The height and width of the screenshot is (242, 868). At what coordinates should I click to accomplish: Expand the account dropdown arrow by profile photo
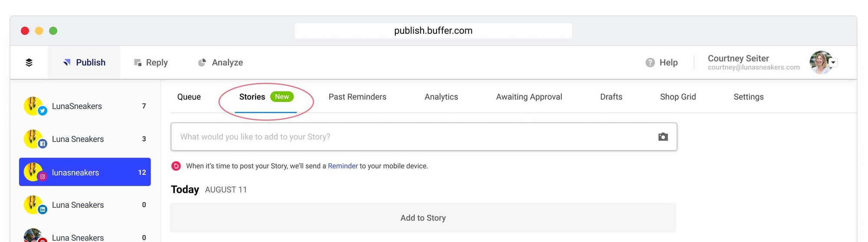833,62
